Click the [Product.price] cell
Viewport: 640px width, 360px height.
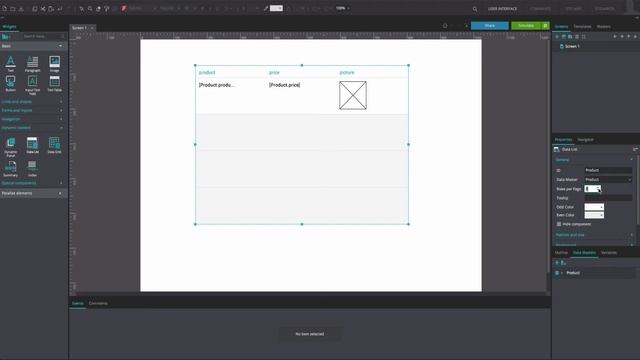[x=284, y=85]
